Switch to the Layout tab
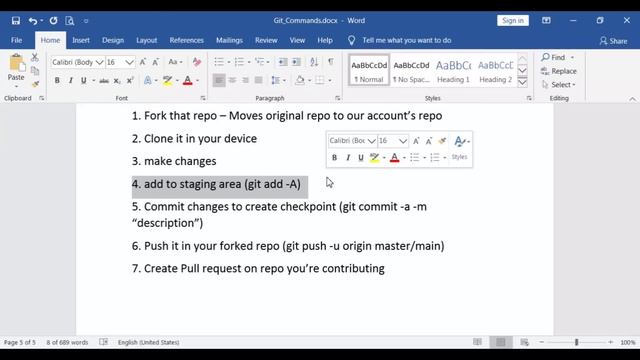 pyautogui.click(x=147, y=40)
